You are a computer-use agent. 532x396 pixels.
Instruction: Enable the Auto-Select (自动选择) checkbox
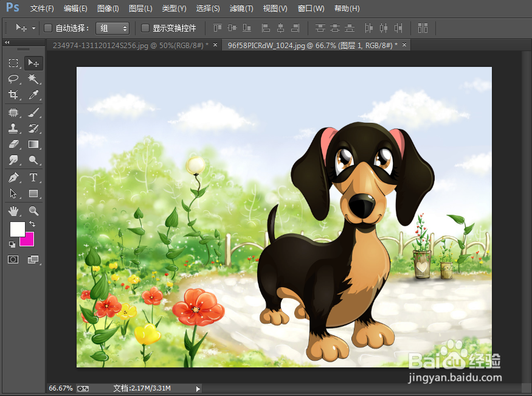pyautogui.click(x=48, y=28)
